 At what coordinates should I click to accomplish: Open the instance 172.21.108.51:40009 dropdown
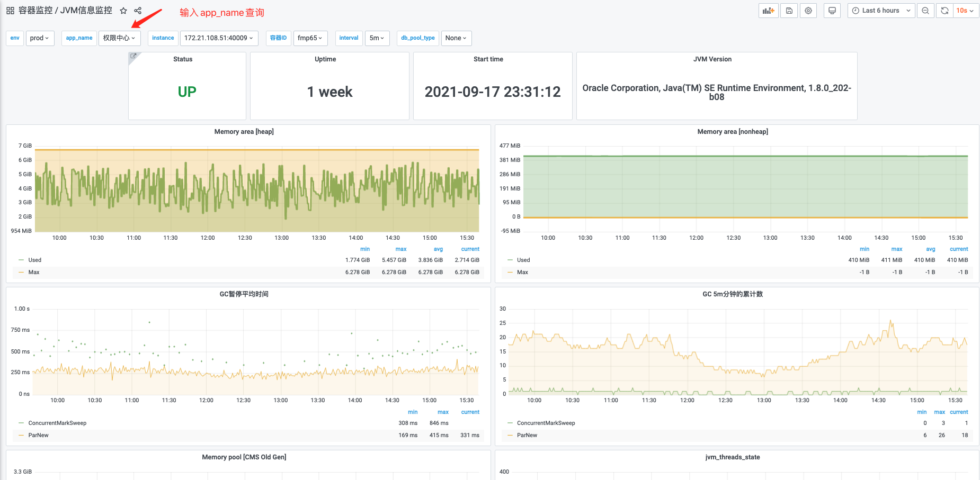tap(219, 38)
